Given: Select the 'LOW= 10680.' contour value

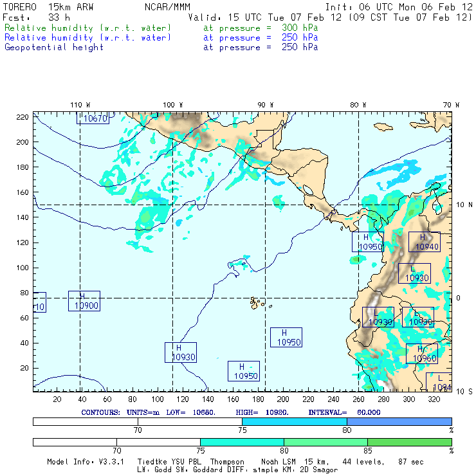Looking at the screenshot, I should coord(190,412).
